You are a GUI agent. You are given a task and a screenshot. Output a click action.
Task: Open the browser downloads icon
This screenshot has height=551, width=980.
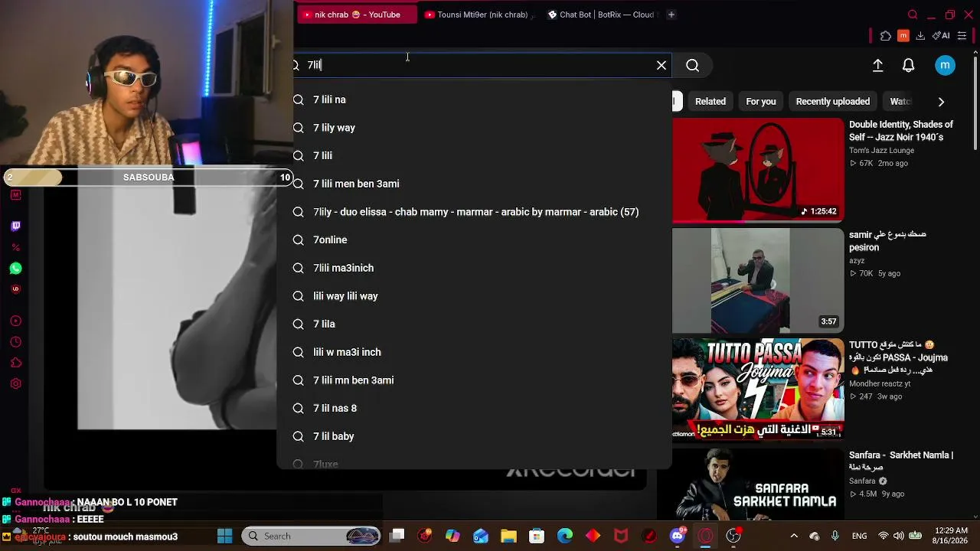[920, 36]
